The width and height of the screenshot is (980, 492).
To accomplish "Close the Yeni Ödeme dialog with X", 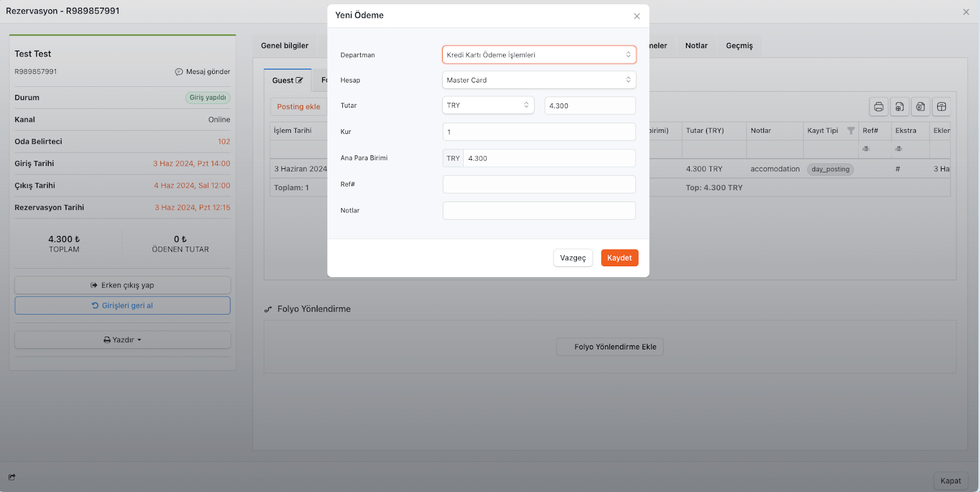I will point(636,17).
